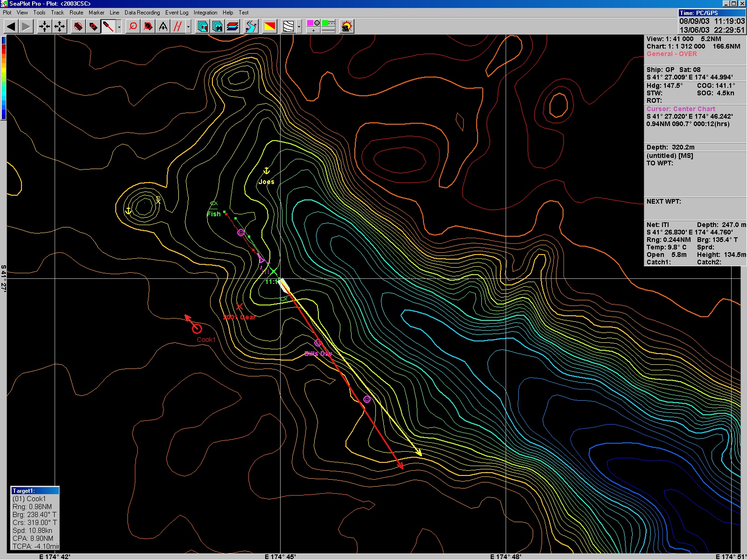
Task: Click the sun and phone alarm icon
Action: pos(346,27)
